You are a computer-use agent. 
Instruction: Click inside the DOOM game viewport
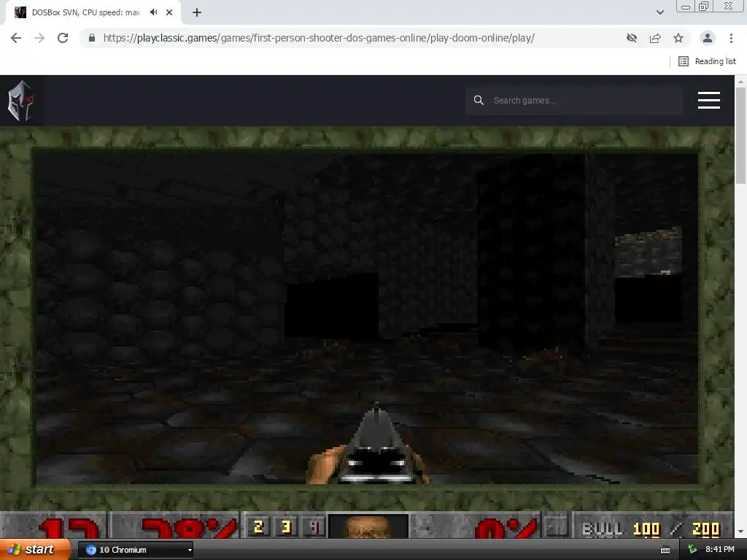367,318
